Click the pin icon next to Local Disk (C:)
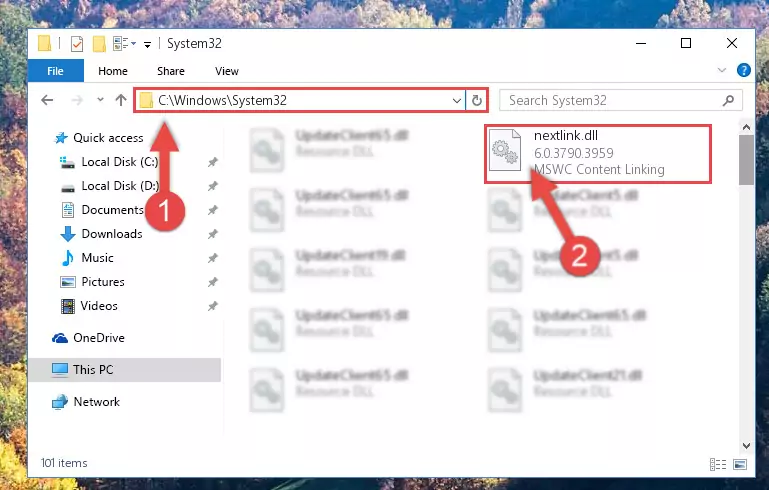Image resolution: width=769 pixels, height=490 pixels. point(212,162)
